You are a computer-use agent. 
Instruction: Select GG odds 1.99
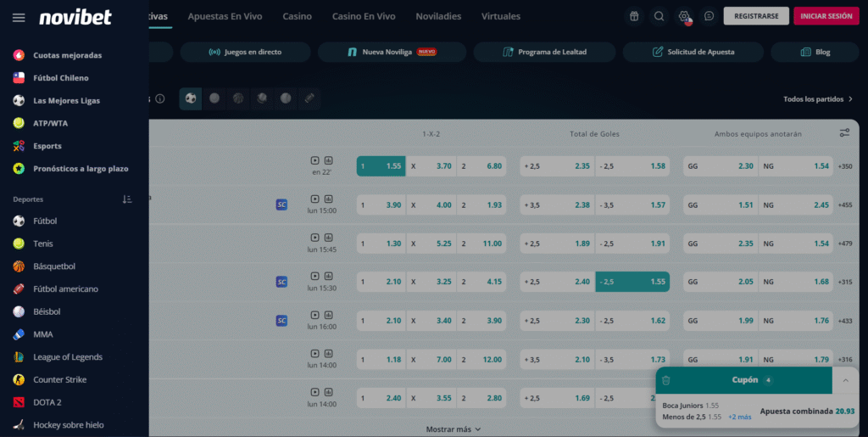(720, 321)
